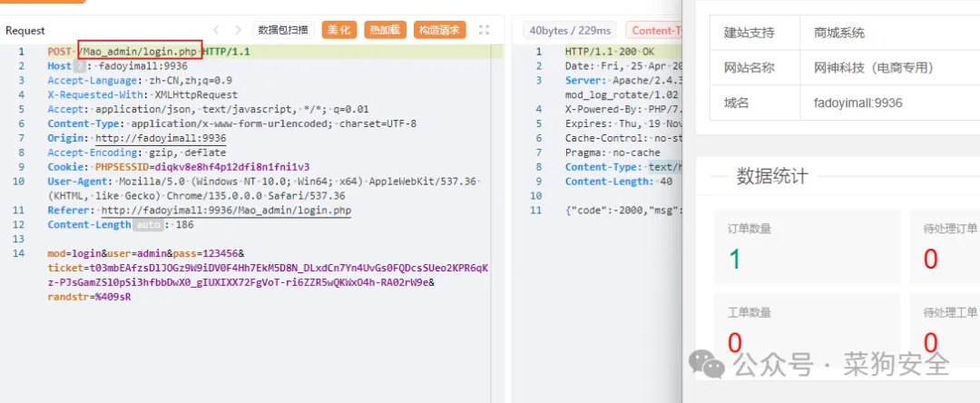
Task: Click the X-Powered-By: PHP response header
Action: [x=623, y=109]
